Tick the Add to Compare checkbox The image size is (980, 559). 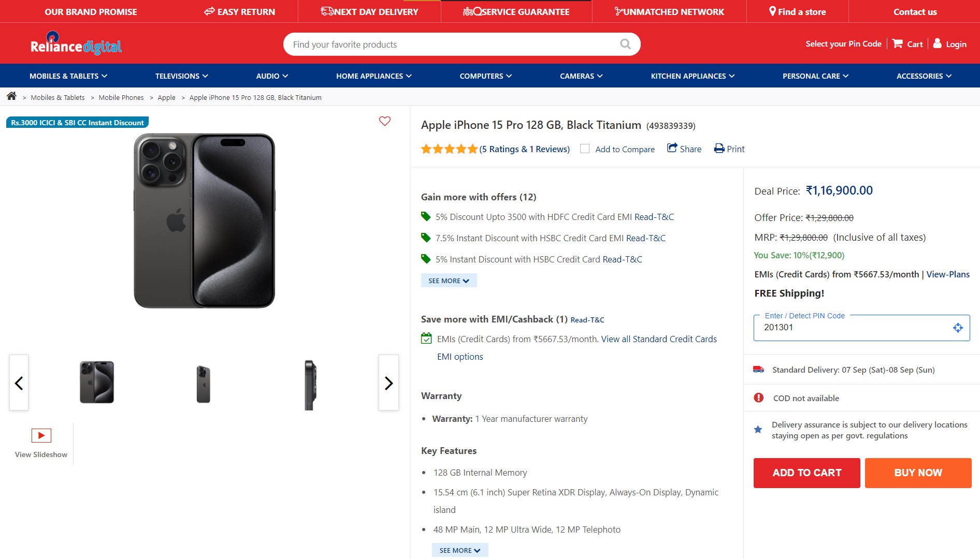[585, 149]
